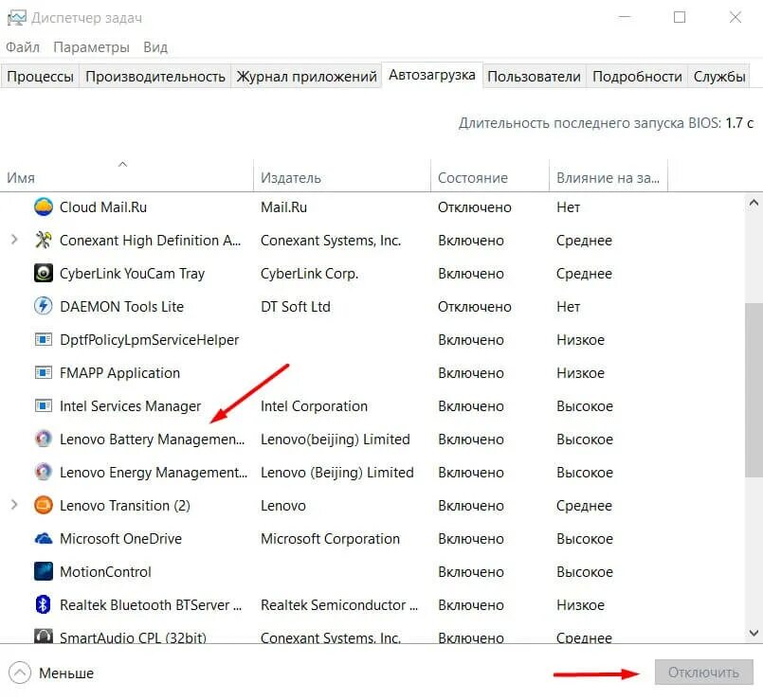Select the Автозагрузка tab
The image size is (763, 700).
pos(432,75)
